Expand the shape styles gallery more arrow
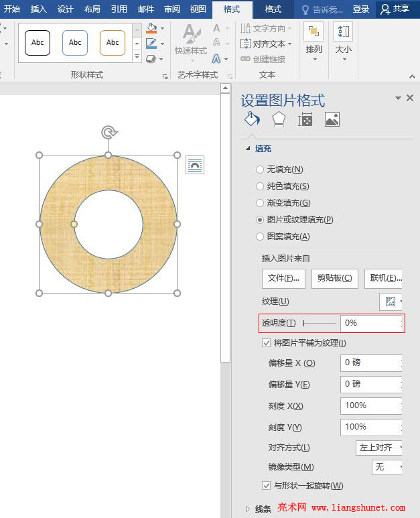Viewport: 420px width, 518px height. [137, 56]
